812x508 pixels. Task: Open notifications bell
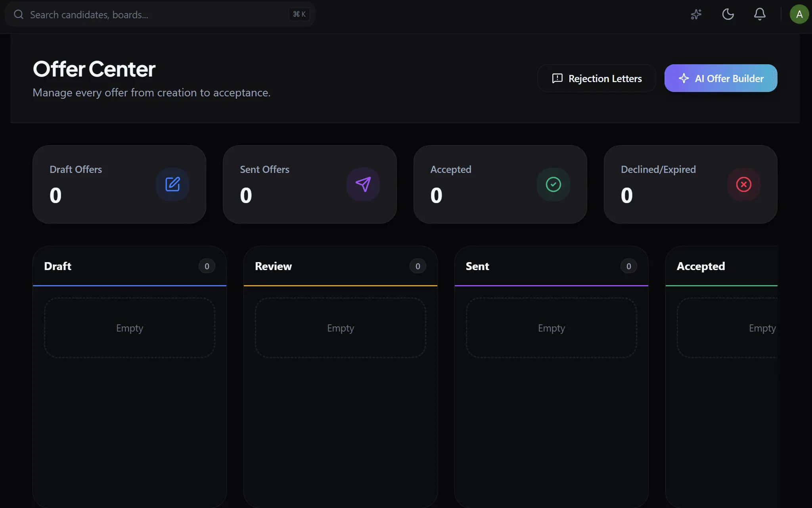point(760,15)
